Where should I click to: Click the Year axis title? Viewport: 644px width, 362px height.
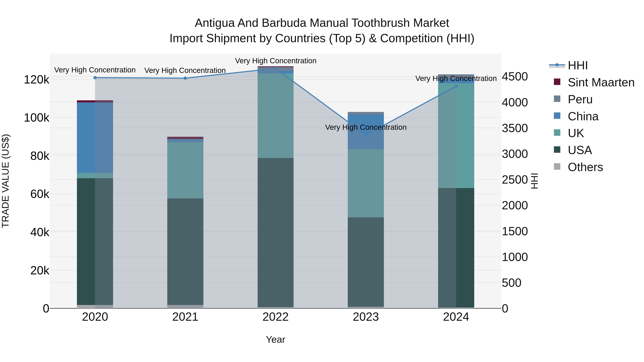click(x=275, y=339)
